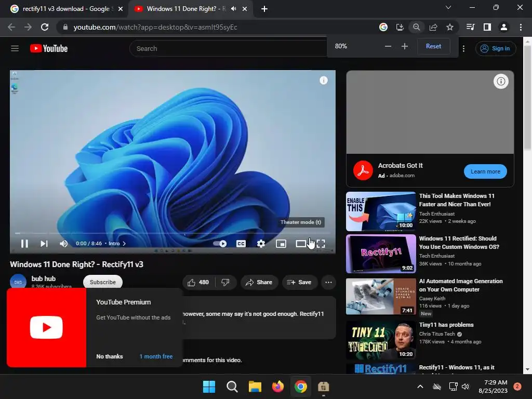Click the zoom magnifier icon in address bar
The image size is (532, 399).
pyautogui.click(x=416, y=27)
